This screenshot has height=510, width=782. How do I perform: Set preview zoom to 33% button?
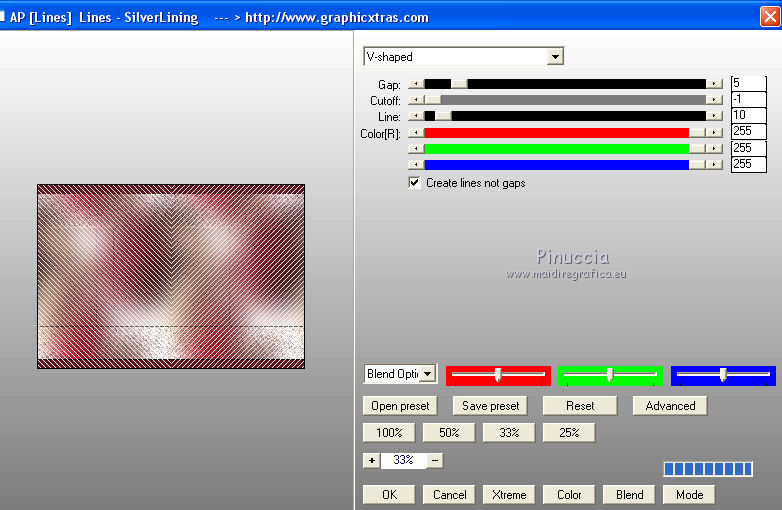[509, 432]
